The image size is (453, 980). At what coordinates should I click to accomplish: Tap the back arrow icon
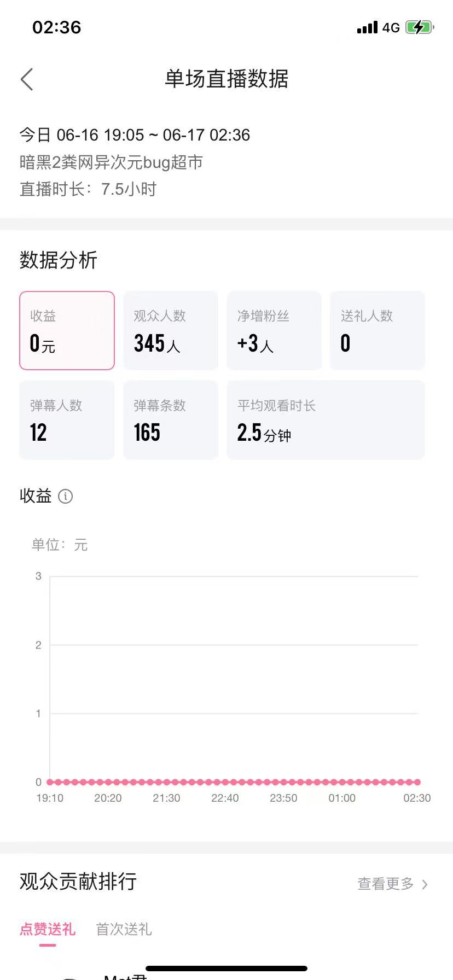pos(27,79)
